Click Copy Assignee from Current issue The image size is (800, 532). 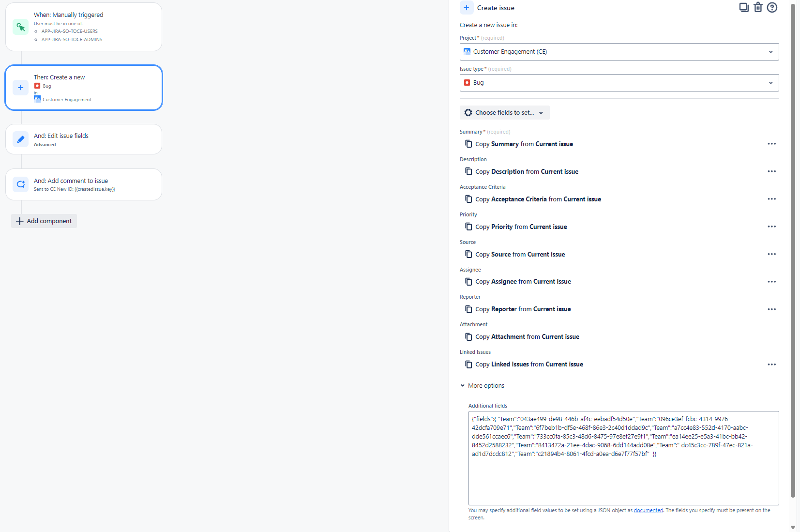click(x=523, y=282)
